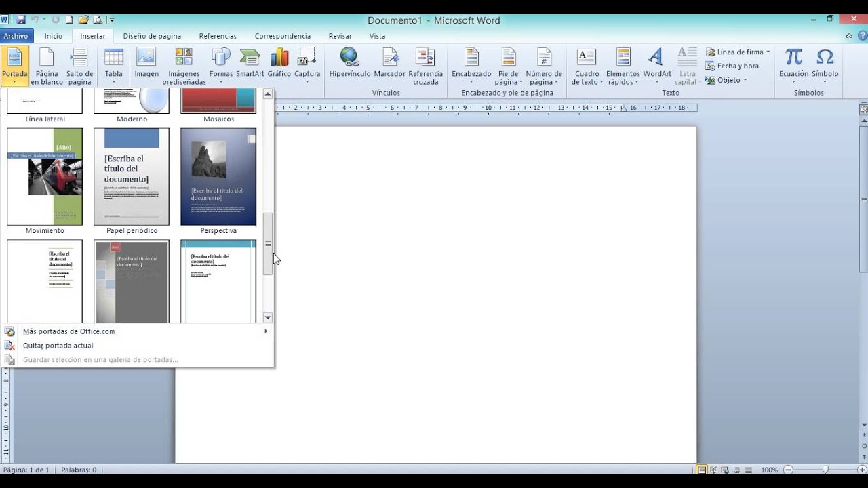The width and height of the screenshot is (868, 488).
Task: Open the Archivo tab
Action: (15, 36)
